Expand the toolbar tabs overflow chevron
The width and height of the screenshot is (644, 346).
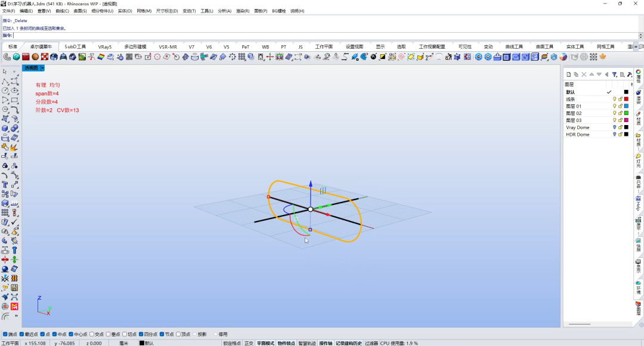click(x=636, y=46)
